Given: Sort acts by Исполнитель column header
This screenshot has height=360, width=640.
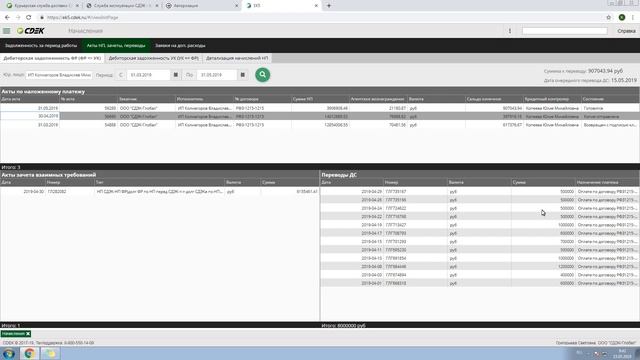Looking at the screenshot, I should tap(205, 99).
